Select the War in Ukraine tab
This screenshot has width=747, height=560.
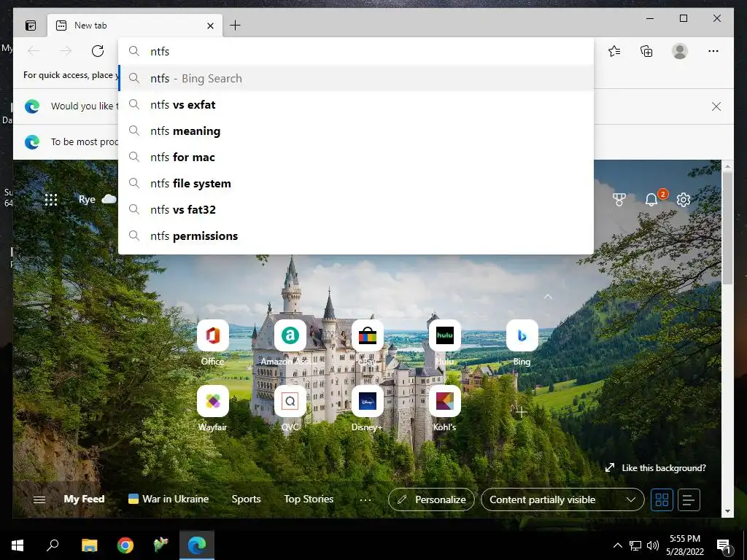tap(169, 499)
